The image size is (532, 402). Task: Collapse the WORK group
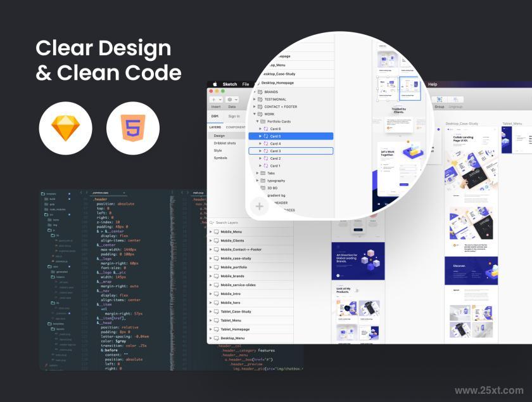tap(255, 114)
